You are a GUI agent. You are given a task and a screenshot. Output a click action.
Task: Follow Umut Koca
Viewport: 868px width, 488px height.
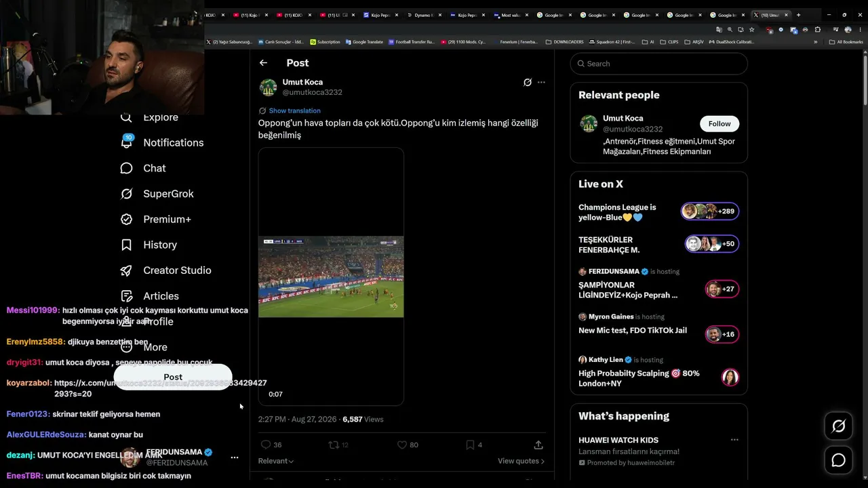(719, 124)
